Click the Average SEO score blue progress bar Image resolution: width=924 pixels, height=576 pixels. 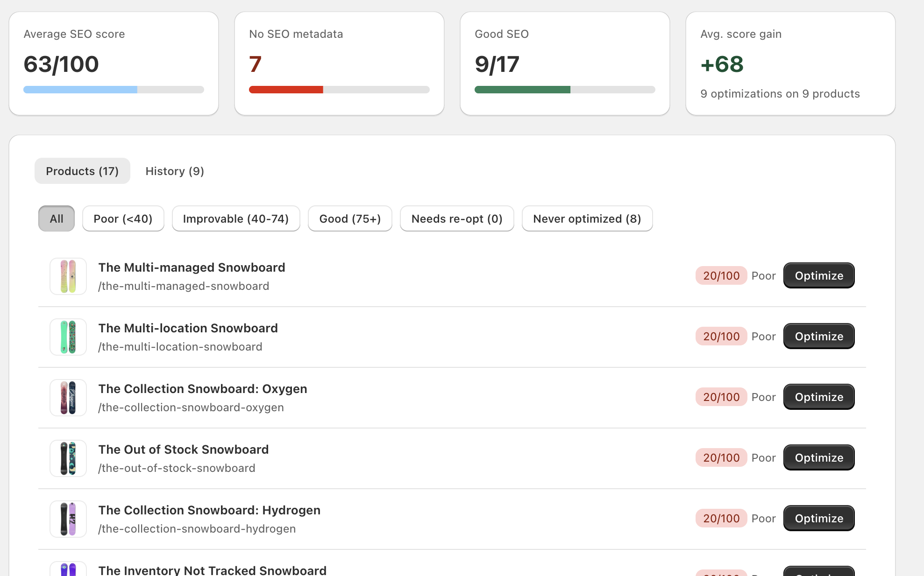(114, 90)
